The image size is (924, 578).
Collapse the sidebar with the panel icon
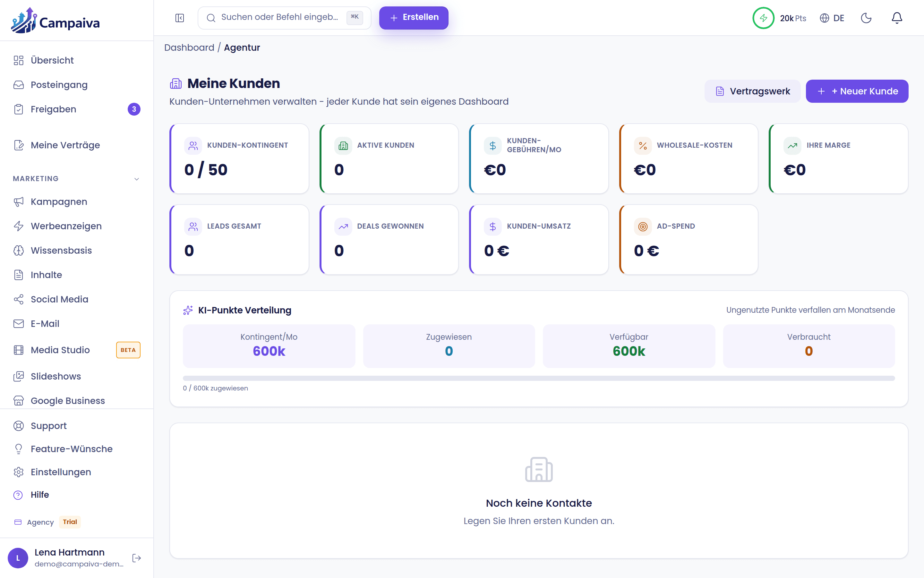(x=179, y=18)
